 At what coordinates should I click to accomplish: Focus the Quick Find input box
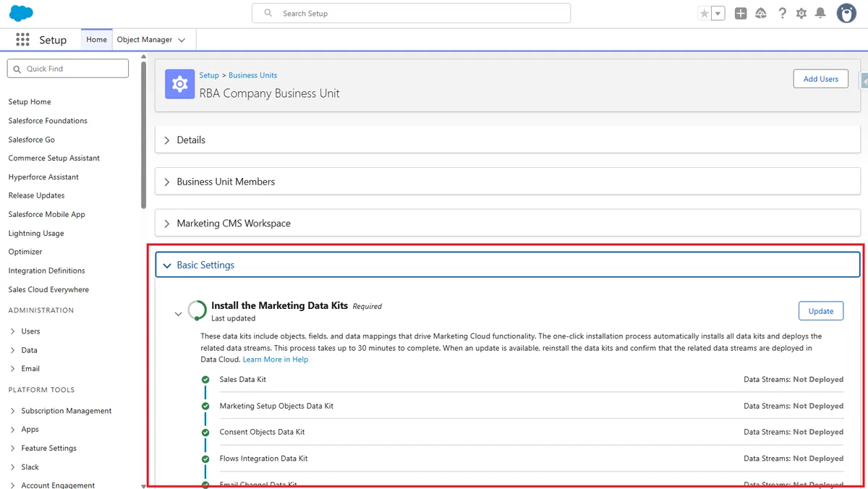tap(68, 69)
